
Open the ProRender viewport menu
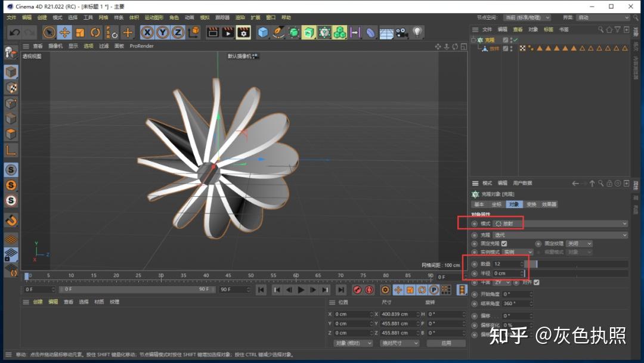point(142,46)
